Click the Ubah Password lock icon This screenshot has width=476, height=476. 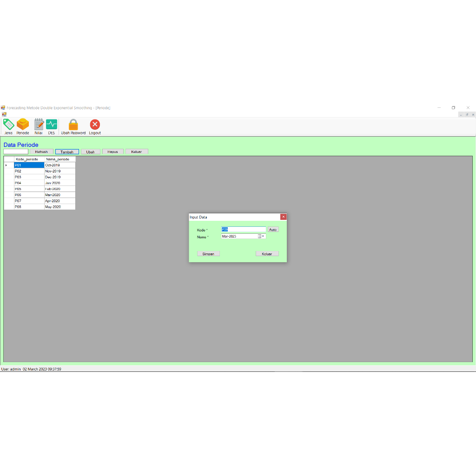(73, 126)
